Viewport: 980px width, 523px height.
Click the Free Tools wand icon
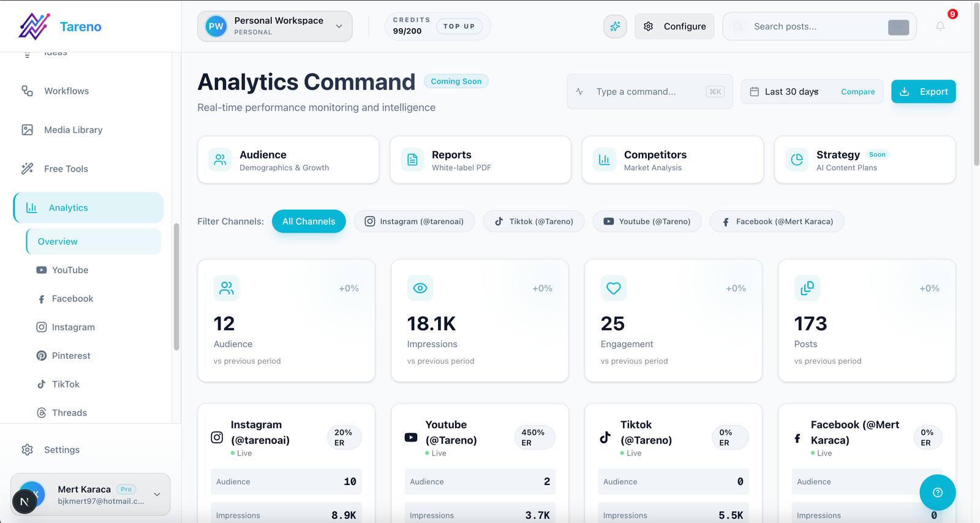(x=27, y=168)
